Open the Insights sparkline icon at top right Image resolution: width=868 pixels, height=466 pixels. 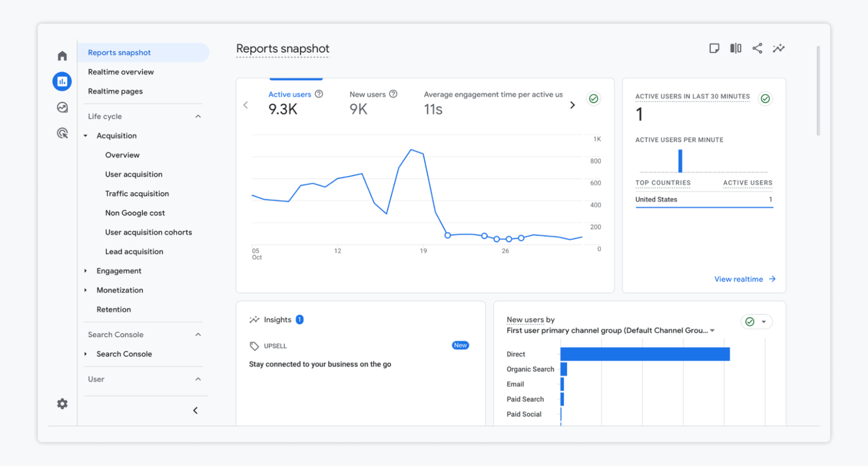tap(779, 48)
